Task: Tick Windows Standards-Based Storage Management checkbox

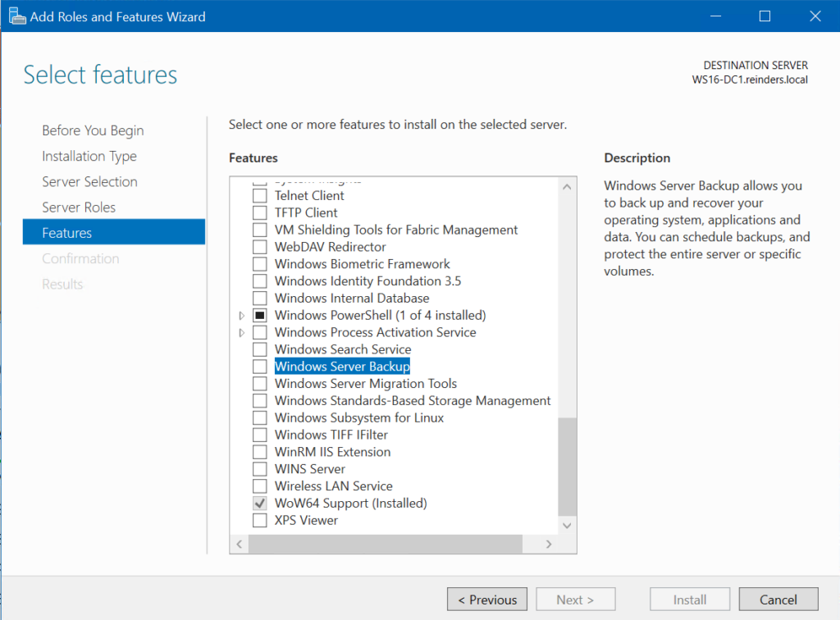Action: click(260, 401)
